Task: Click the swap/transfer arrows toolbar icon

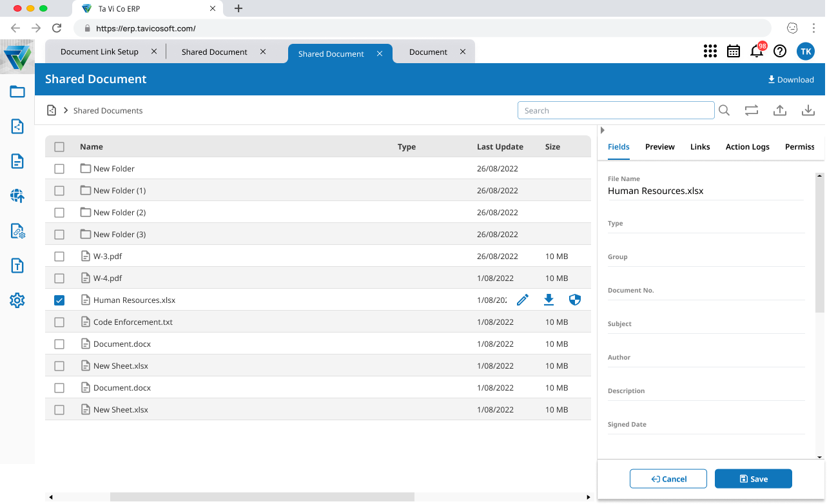Action: [x=752, y=110]
